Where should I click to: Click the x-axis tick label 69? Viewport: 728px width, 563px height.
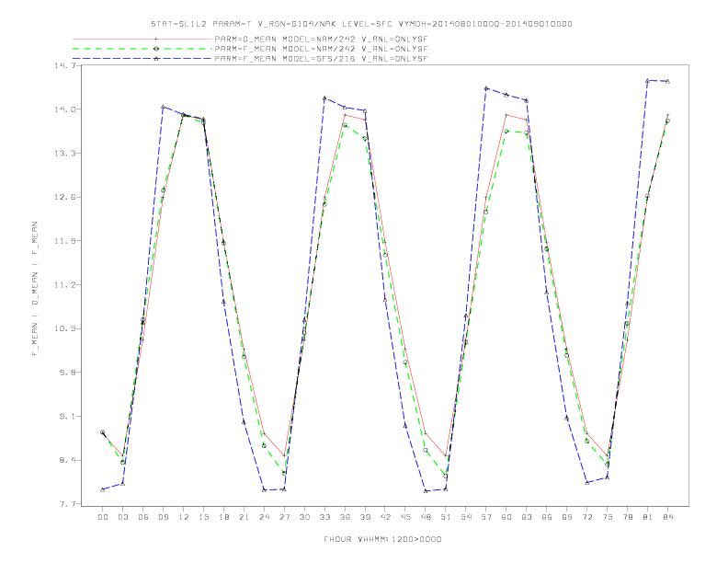[567, 517]
